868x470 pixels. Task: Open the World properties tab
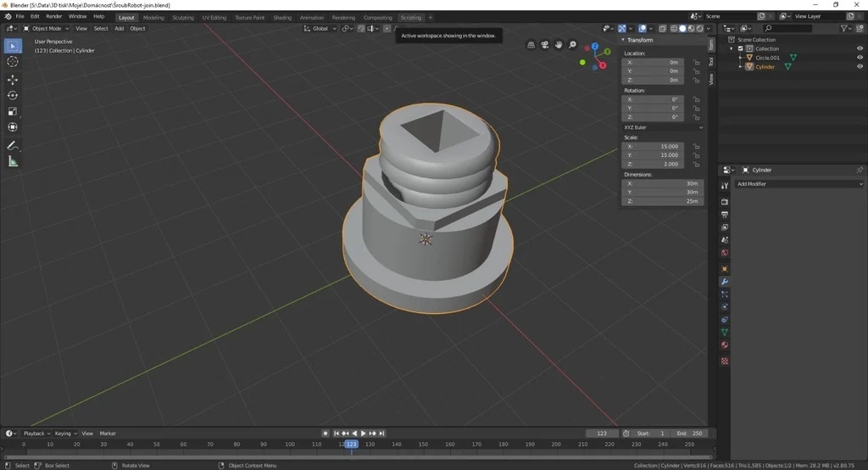point(725,253)
